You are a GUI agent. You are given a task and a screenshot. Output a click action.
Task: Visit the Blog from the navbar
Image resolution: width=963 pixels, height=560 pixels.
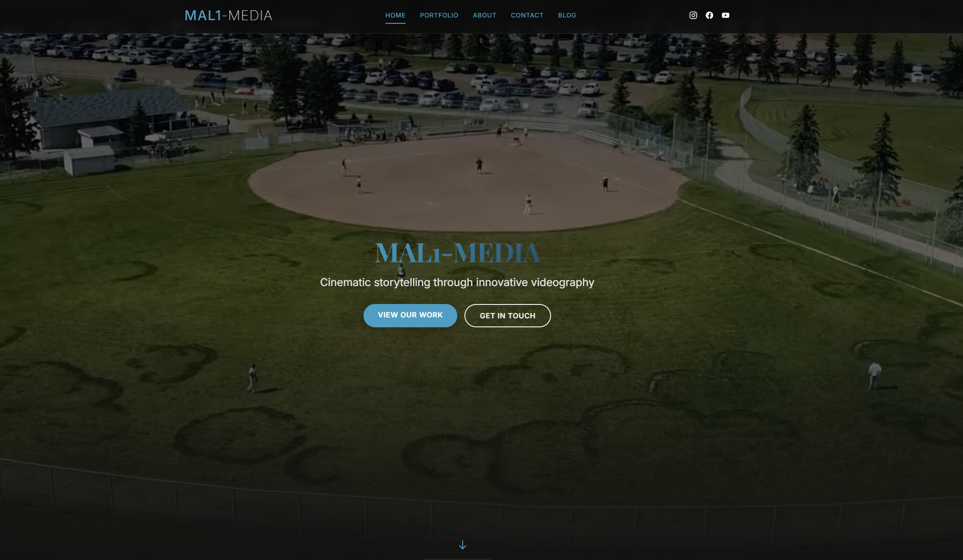(567, 15)
